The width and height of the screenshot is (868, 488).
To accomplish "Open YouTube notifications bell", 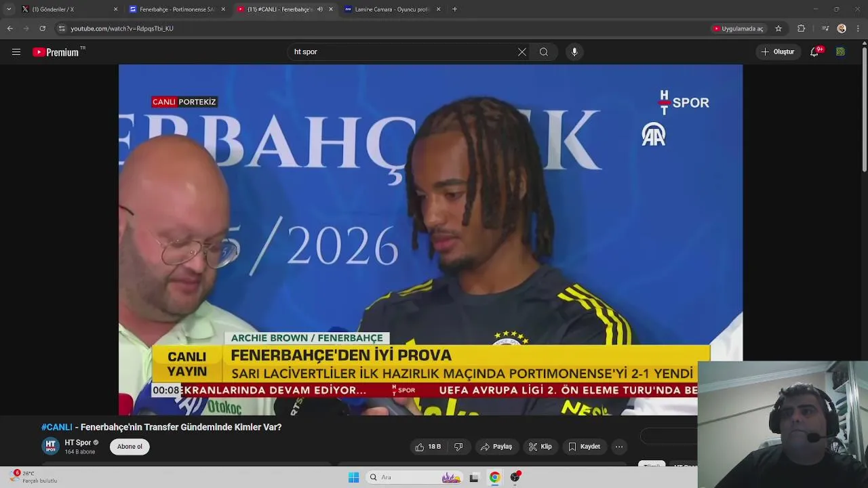I will coord(814,52).
